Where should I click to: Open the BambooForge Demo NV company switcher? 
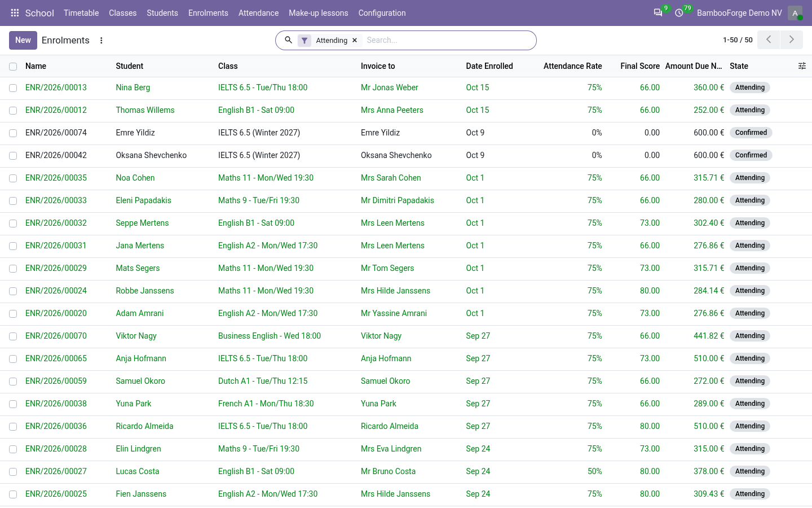pyautogui.click(x=739, y=13)
